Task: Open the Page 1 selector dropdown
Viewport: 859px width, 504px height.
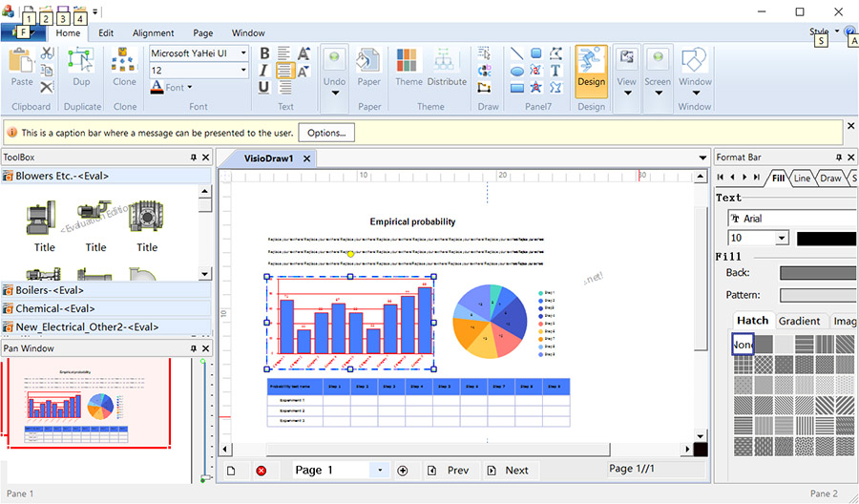Action: click(x=380, y=470)
